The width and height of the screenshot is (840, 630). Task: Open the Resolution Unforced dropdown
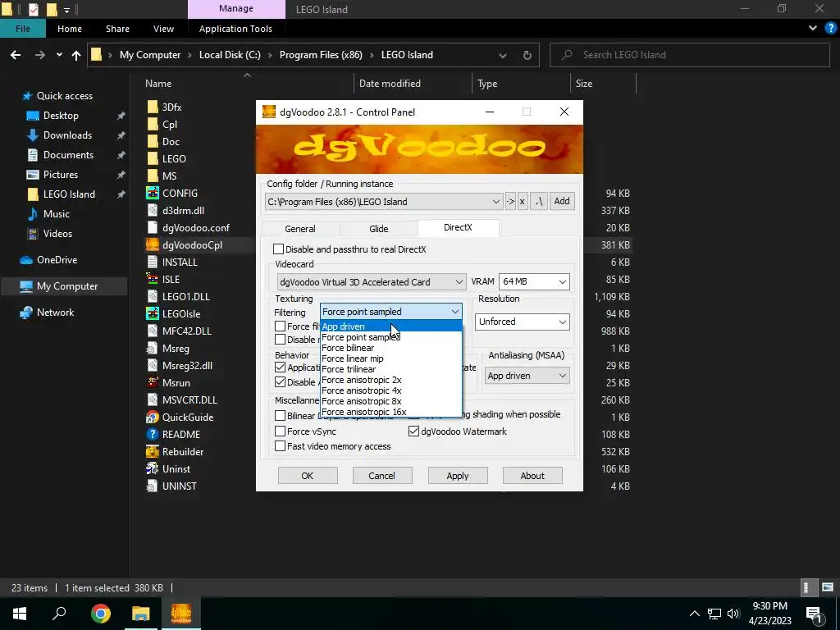[563, 322]
